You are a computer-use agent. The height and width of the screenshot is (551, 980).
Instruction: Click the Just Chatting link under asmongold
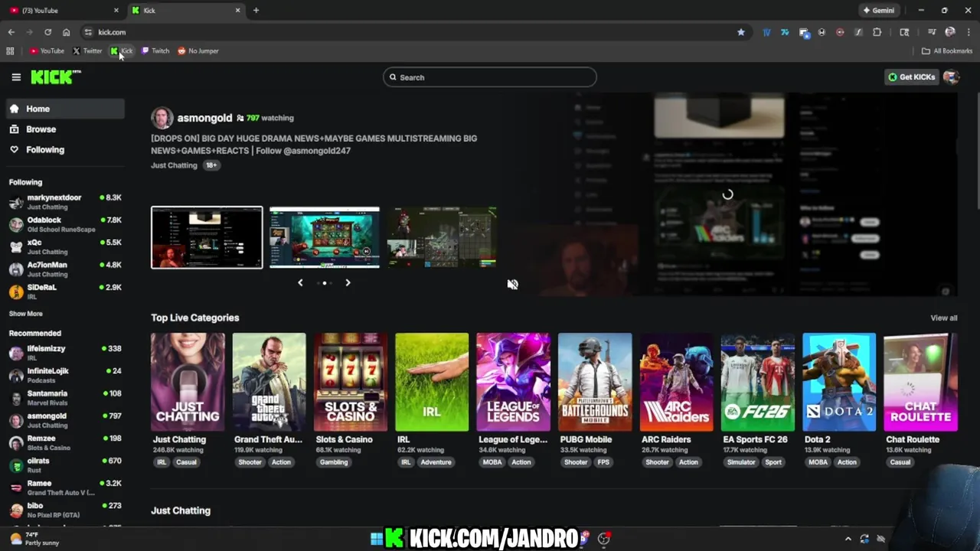174,165
